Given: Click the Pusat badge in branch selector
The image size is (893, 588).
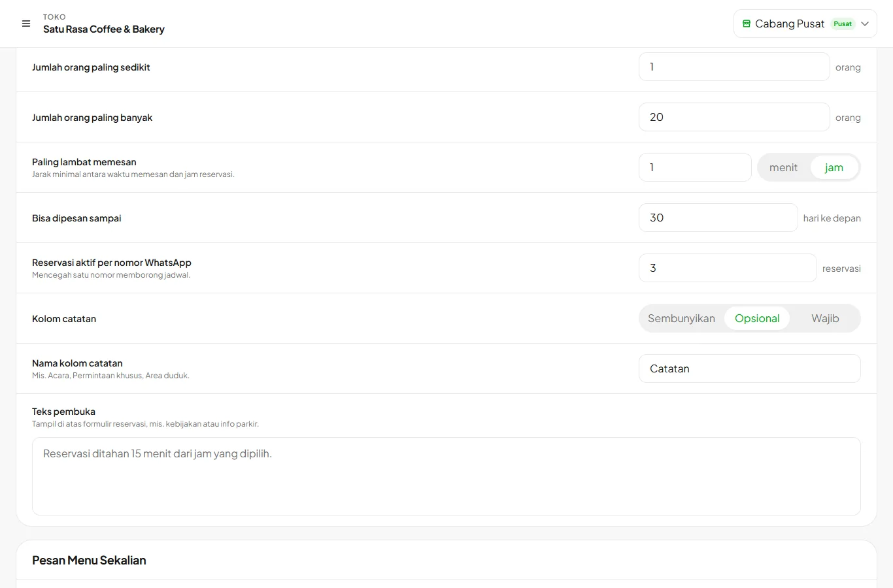Looking at the screenshot, I should 843,24.
